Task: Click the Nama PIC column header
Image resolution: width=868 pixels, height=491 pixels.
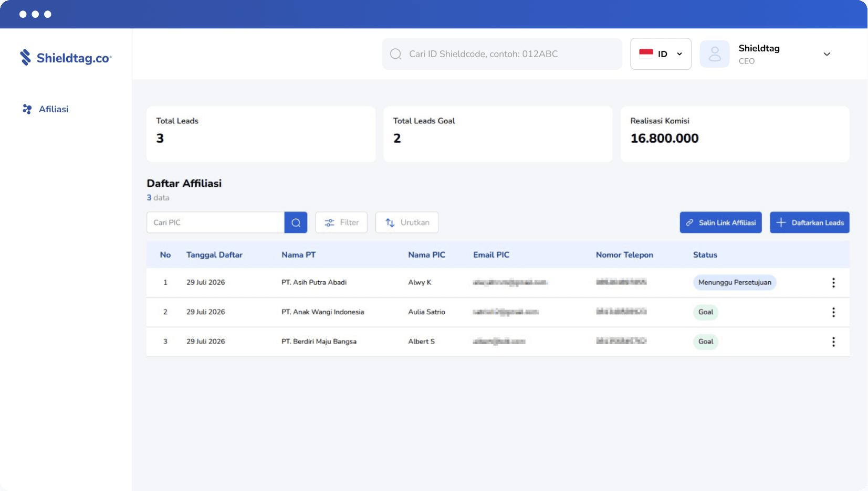Action: coord(426,255)
